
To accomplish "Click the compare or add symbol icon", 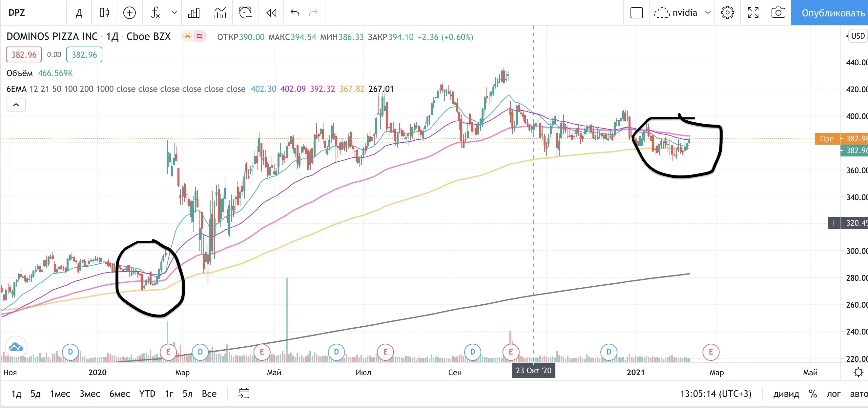I will tap(129, 13).
